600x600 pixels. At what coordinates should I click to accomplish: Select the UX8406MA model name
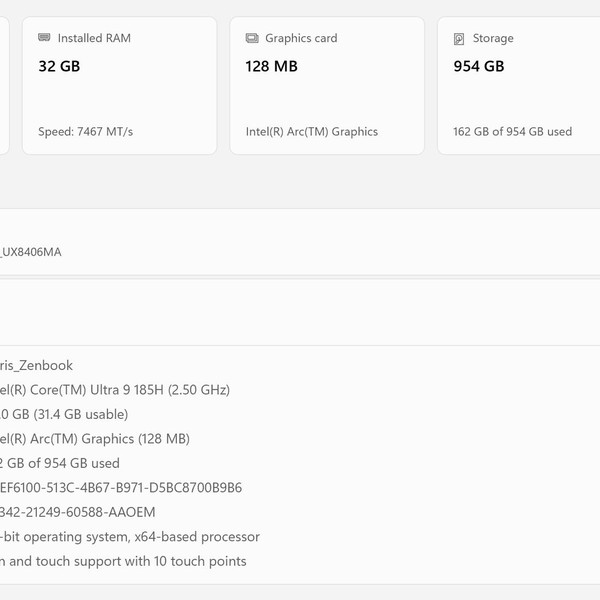(31, 252)
